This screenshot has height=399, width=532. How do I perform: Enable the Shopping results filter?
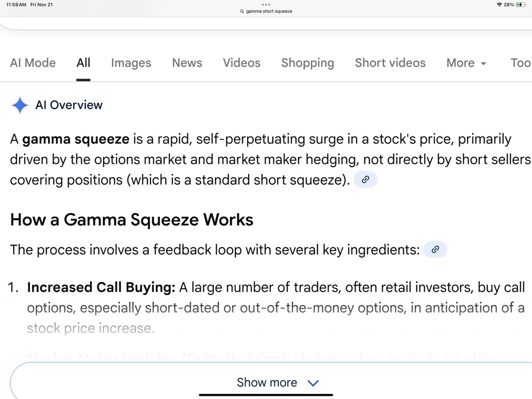[x=307, y=63]
